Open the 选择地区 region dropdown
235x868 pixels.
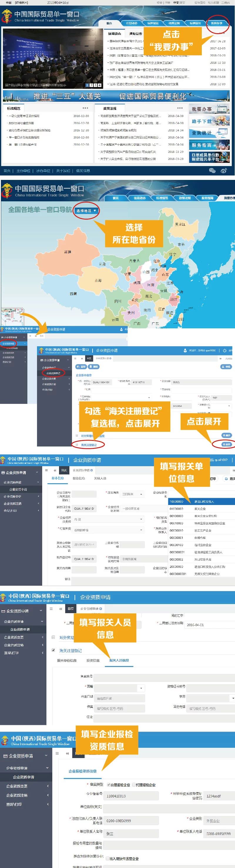(x=86, y=210)
